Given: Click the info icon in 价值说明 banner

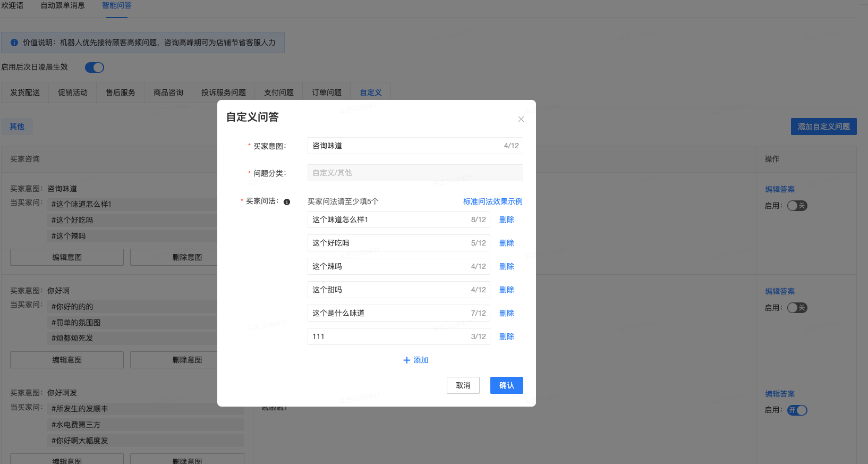Looking at the screenshot, I should 14,43.
